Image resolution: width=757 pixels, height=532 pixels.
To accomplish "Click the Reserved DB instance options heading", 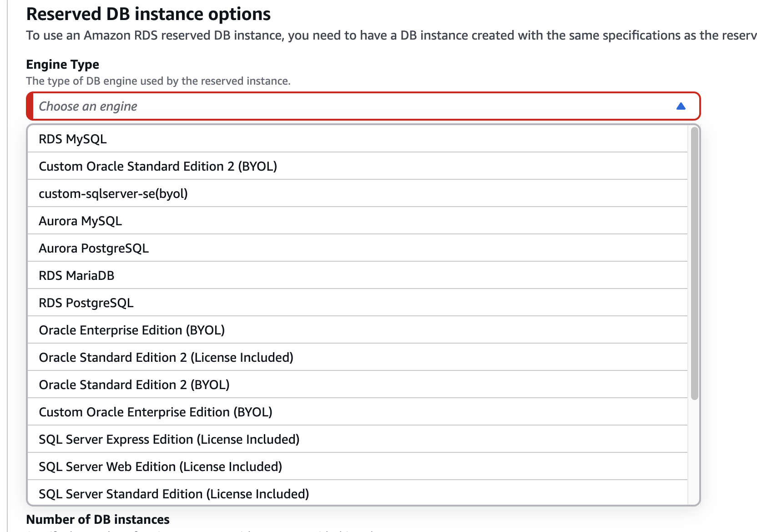I will point(148,14).
